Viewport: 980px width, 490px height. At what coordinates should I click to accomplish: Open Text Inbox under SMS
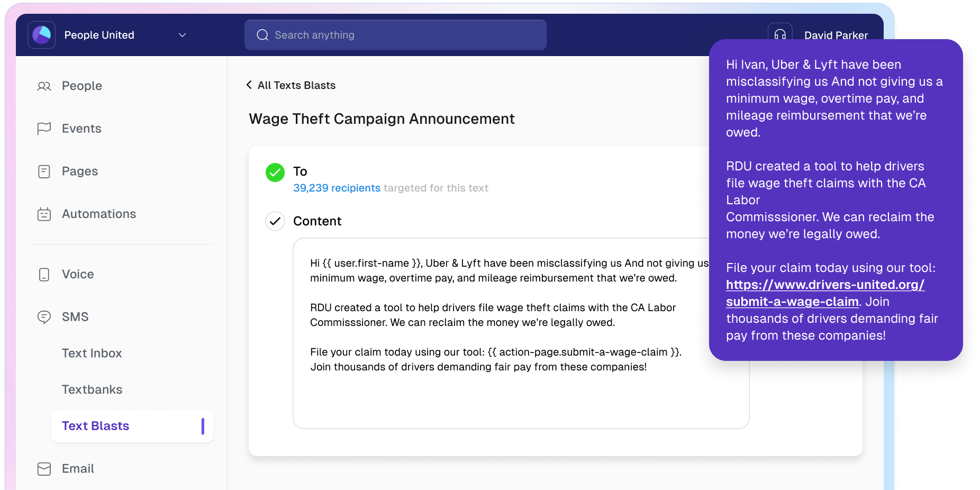(92, 353)
